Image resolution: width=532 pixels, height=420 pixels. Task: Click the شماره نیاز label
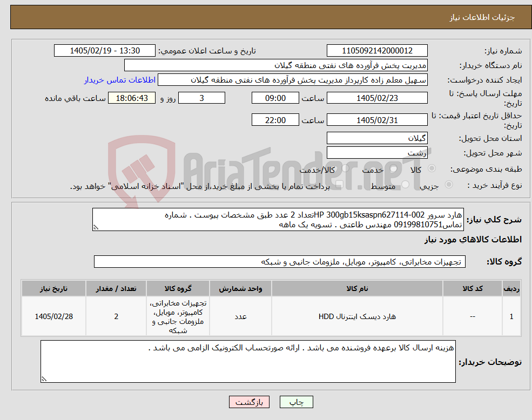[503, 51]
